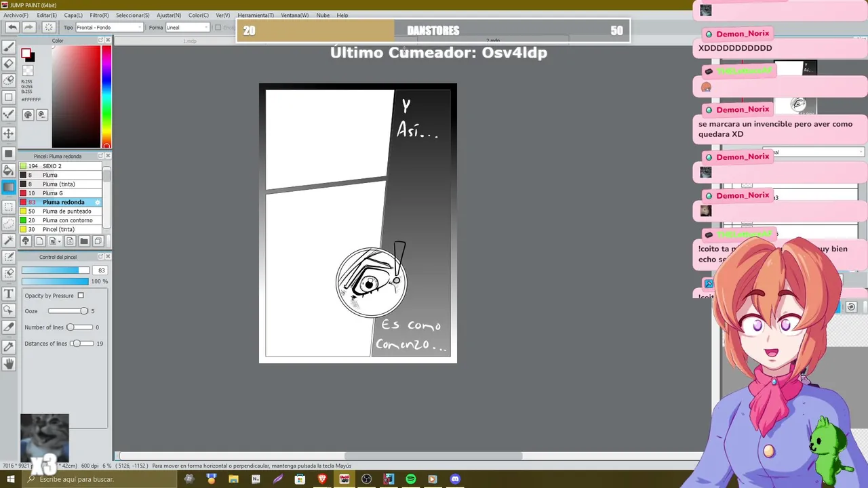This screenshot has height=488, width=868.
Task: Click the Redo arrow button
Action: click(x=28, y=27)
